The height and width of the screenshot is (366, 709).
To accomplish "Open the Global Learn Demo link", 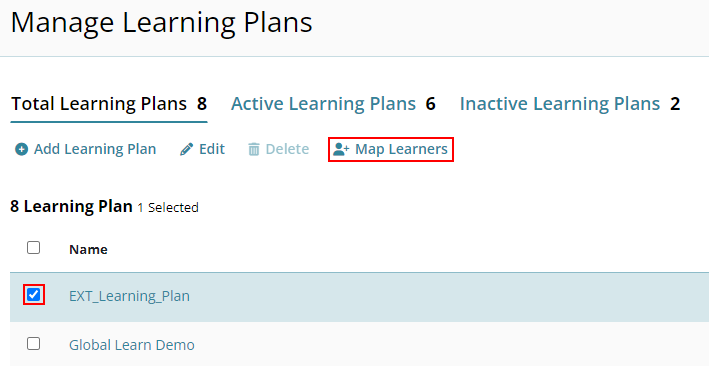I will click(132, 345).
